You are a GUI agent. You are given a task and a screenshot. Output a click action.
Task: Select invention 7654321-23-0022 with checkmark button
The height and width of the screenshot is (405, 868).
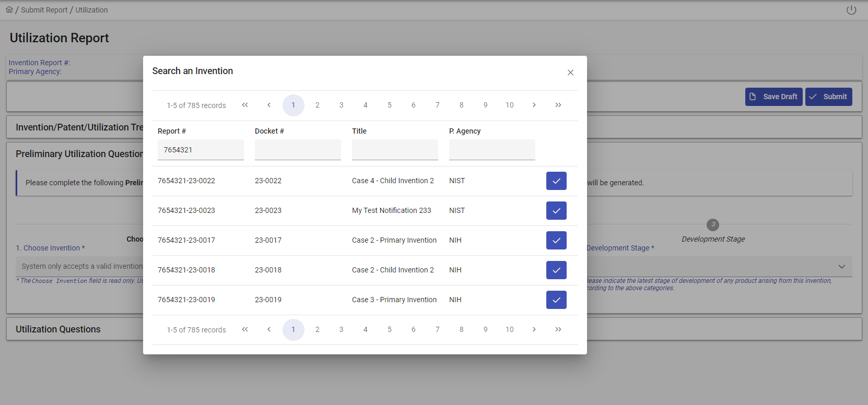[556, 181]
